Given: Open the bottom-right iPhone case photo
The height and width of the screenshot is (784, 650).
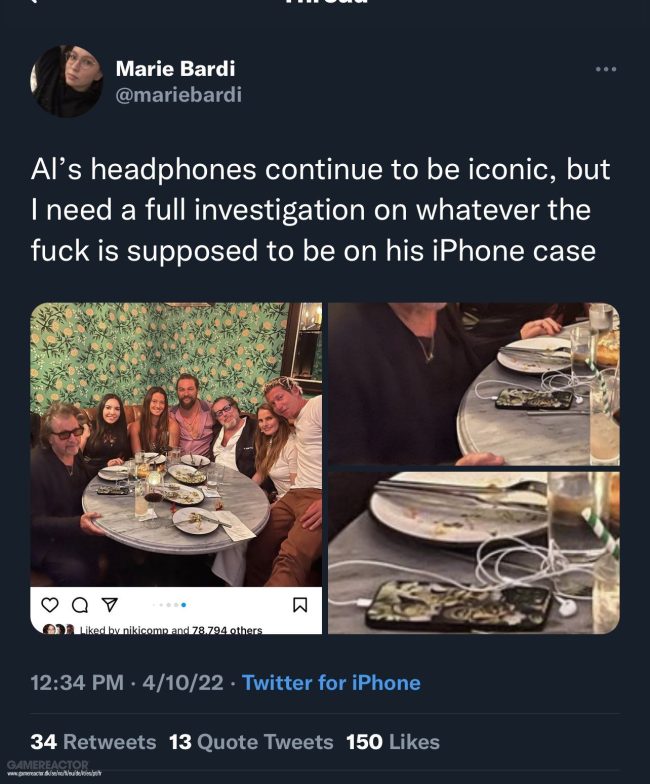Looking at the screenshot, I should pyautogui.click(x=474, y=552).
